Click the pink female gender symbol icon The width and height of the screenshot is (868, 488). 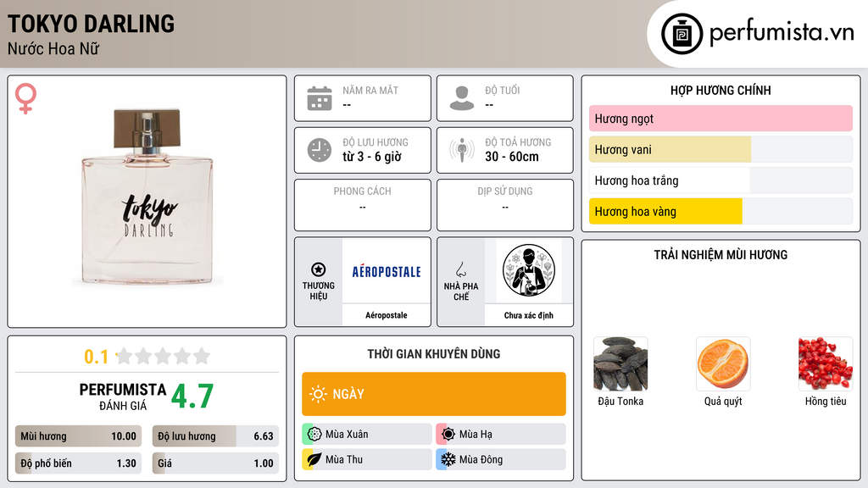(x=25, y=98)
